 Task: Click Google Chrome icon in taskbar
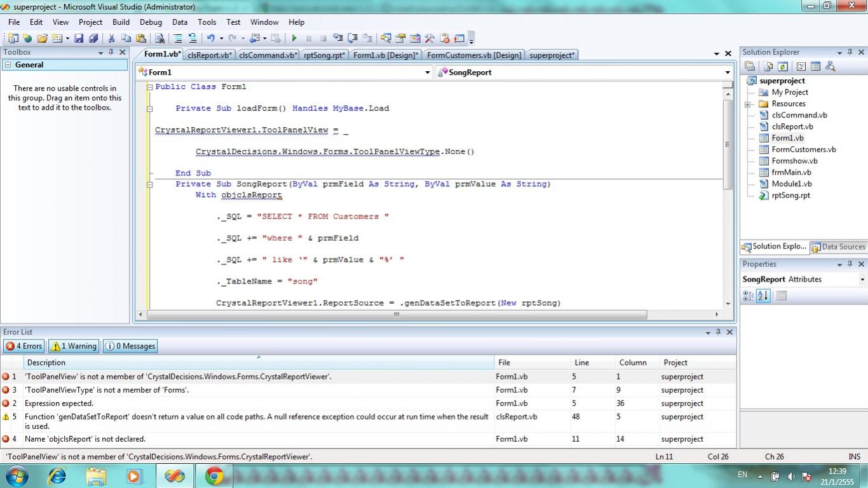(214, 476)
